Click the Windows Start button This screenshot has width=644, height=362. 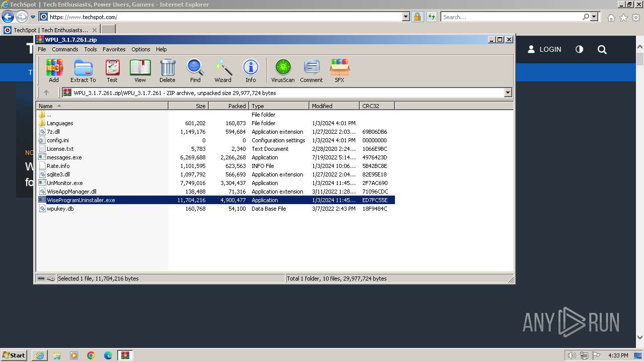[14, 355]
